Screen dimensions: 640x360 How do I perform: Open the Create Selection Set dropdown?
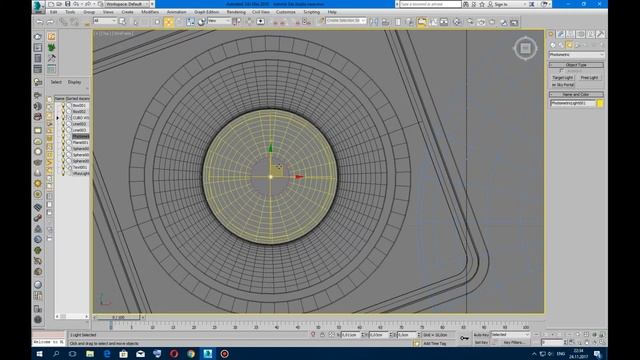click(346, 20)
